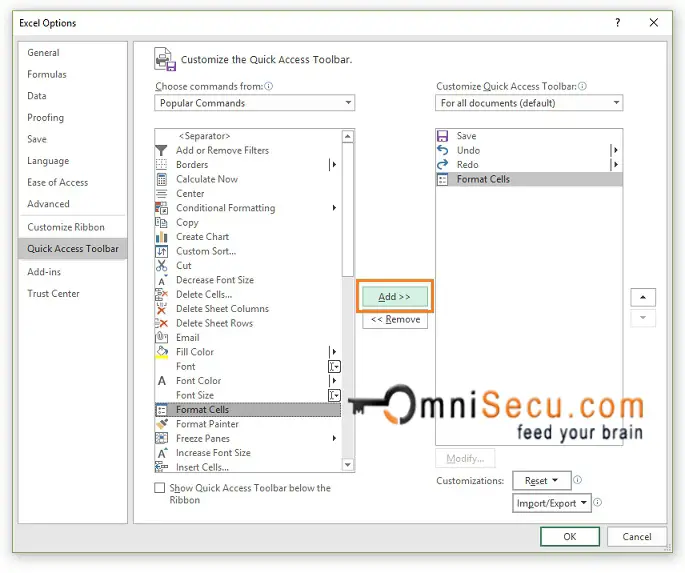Click the Create Chart bar icon

161,237
